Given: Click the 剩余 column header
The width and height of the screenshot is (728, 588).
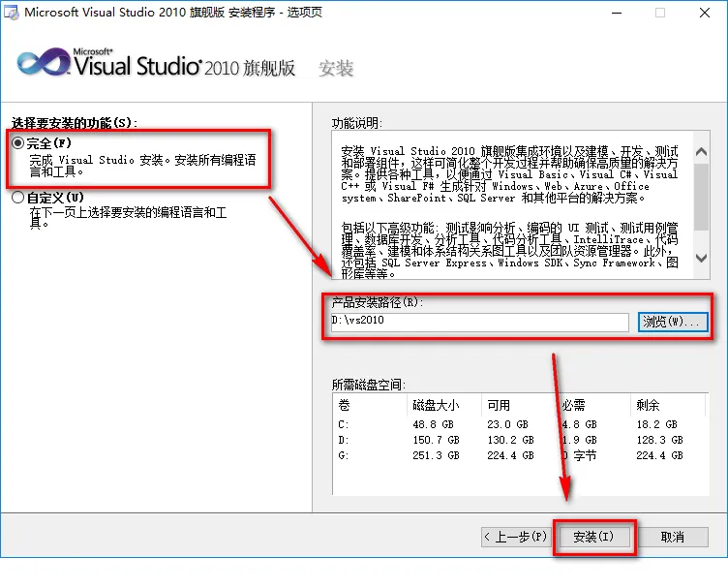Looking at the screenshot, I should (668, 405).
